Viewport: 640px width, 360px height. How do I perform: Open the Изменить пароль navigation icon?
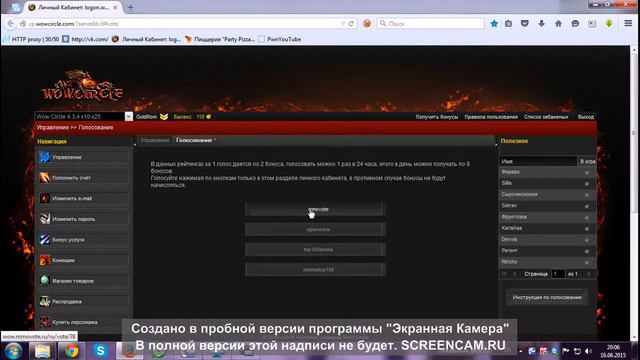tap(44, 219)
